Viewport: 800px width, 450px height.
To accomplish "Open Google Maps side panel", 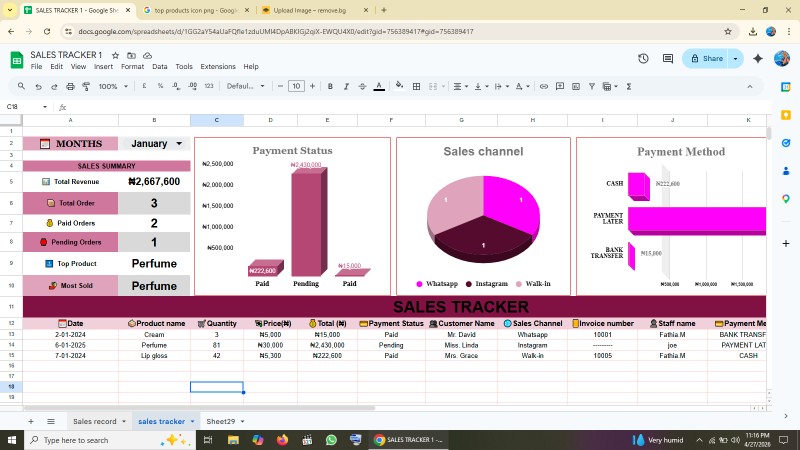I will [786, 198].
